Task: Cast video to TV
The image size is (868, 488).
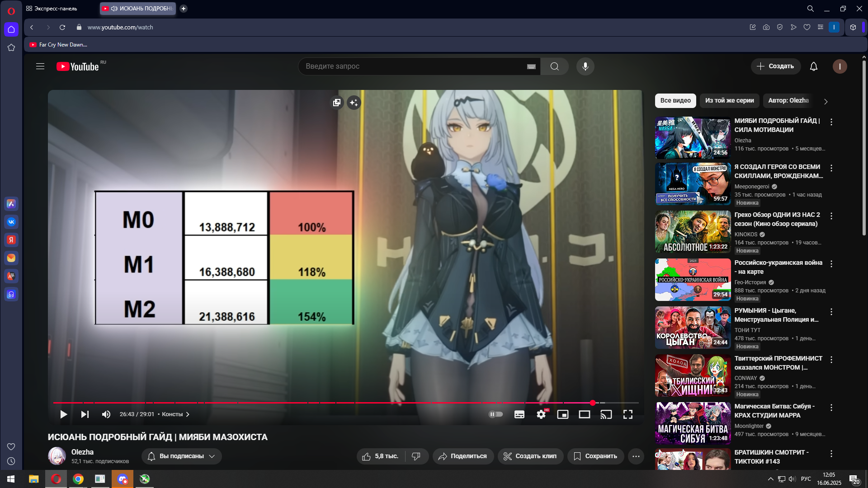Action: [606, 414]
